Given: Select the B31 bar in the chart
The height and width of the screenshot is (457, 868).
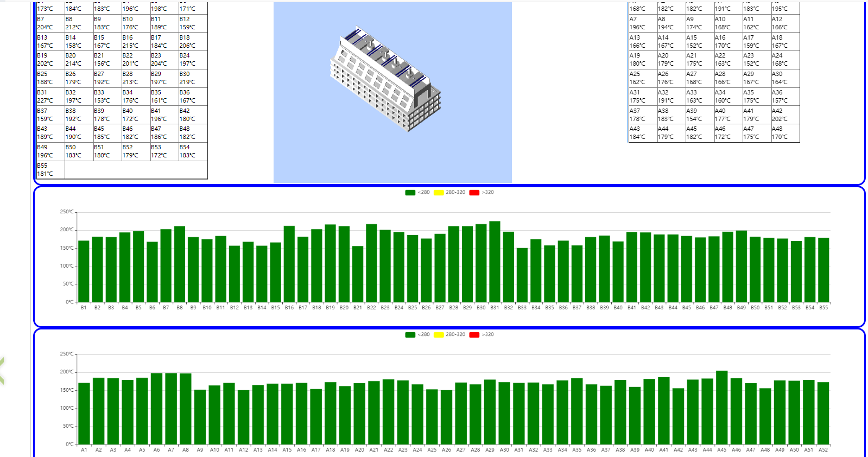Looking at the screenshot, I should [x=495, y=262].
